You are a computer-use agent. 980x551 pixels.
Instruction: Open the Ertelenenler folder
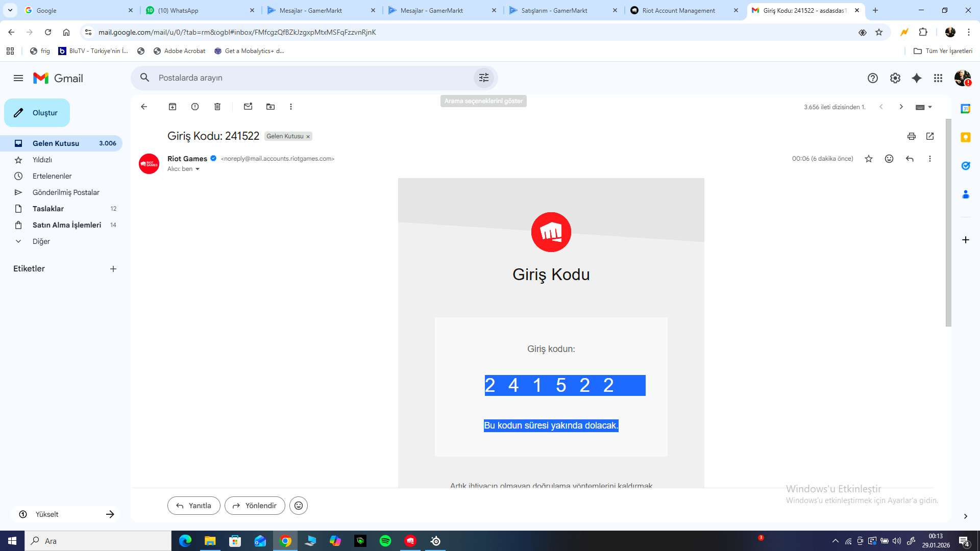click(x=61, y=176)
